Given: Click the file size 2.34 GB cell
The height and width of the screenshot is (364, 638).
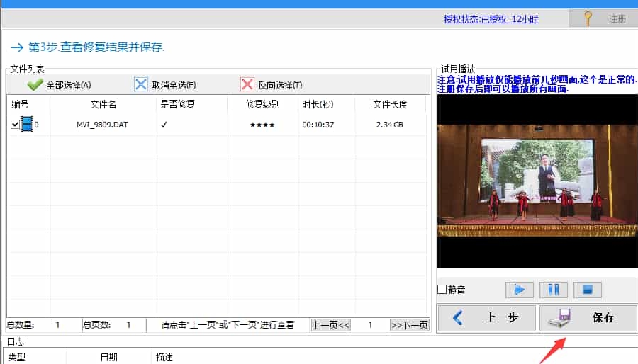Looking at the screenshot, I should [389, 125].
